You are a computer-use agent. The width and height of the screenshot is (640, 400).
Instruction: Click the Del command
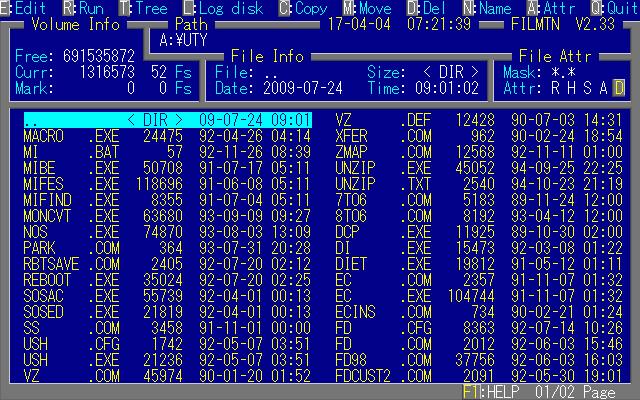point(427,8)
